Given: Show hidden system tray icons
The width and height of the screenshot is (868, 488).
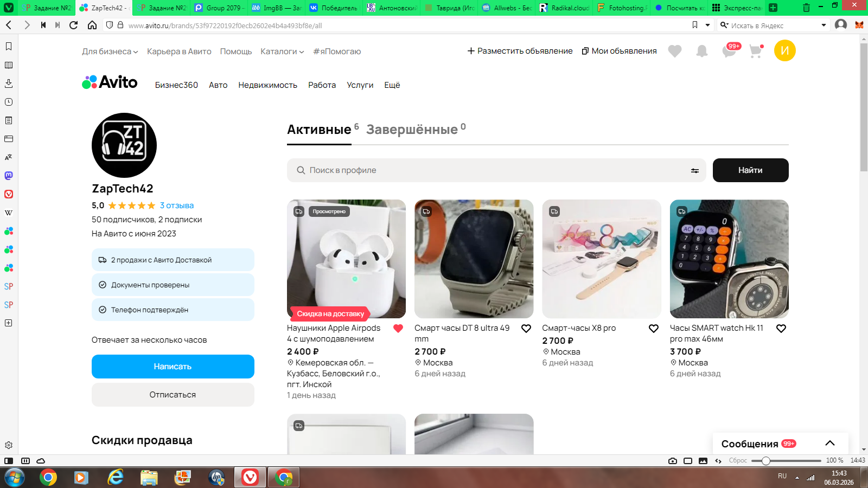Looking at the screenshot, I should tap(797, 478).
